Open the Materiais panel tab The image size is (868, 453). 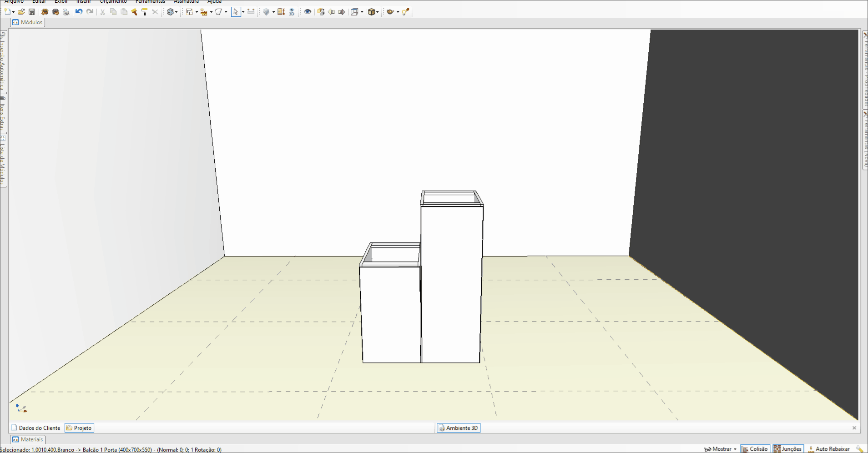(28, 439)
